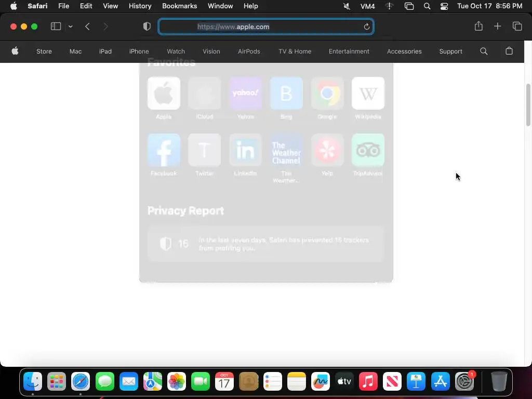Viewport: 532px width, 399px height.
Task: Open the AirPods section link
Action: pyautogui.click(x=249, y=51)
